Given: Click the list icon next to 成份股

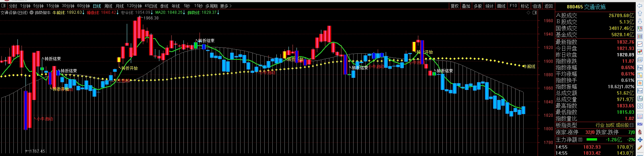Looking at the screenshot, I should click(632, 125).
